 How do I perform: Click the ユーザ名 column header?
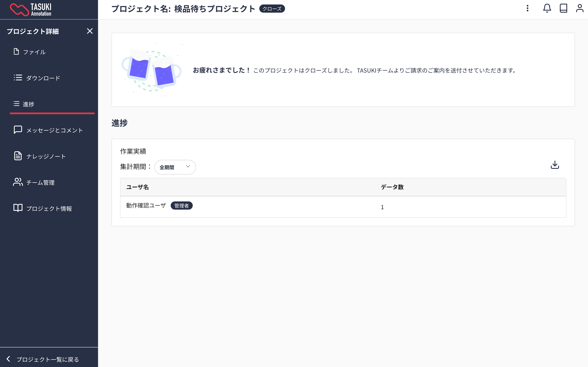[x=138, y=187]
